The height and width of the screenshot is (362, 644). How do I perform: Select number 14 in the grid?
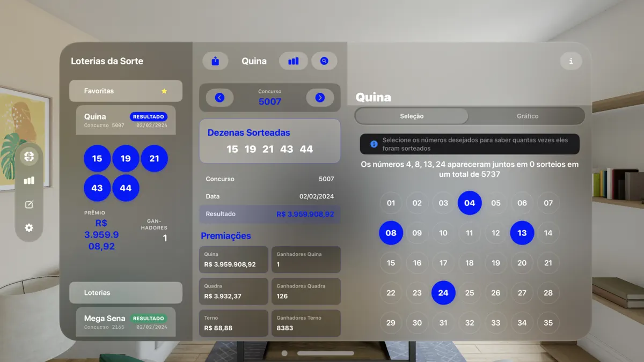click(x=548, y=233)
